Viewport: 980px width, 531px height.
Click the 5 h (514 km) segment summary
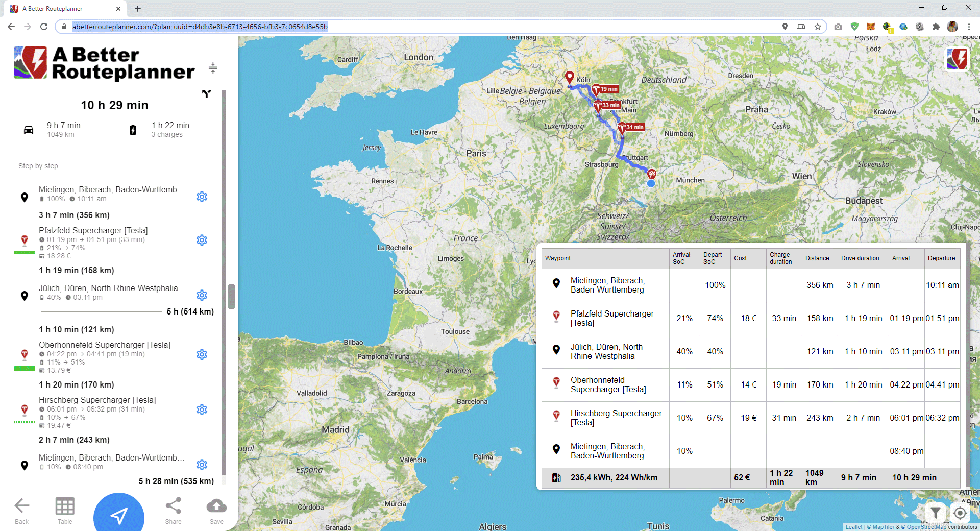pyautogui.click(x=190, y=311)
